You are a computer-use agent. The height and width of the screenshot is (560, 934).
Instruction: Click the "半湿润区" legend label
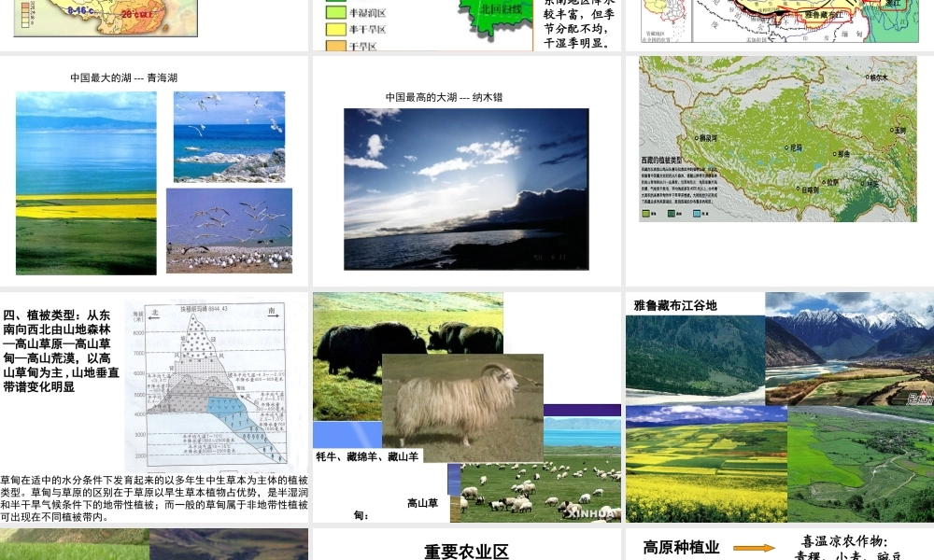[x=367, y=12]
